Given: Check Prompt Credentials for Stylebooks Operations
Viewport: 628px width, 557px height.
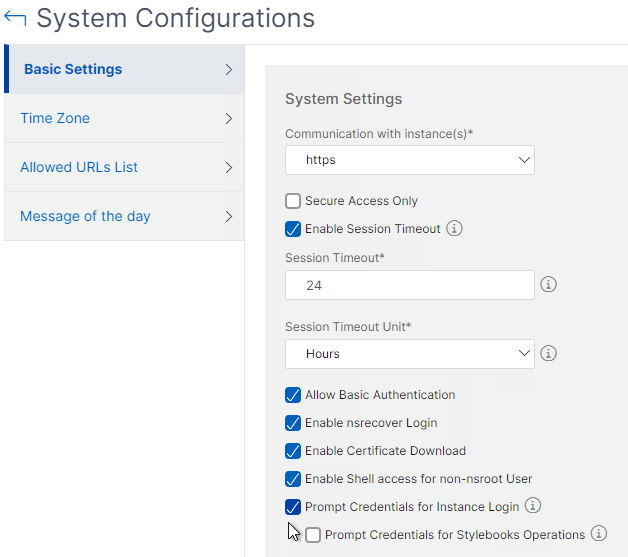Looking at the screenshot, I should pyautogui.click(x=313, y=535).
